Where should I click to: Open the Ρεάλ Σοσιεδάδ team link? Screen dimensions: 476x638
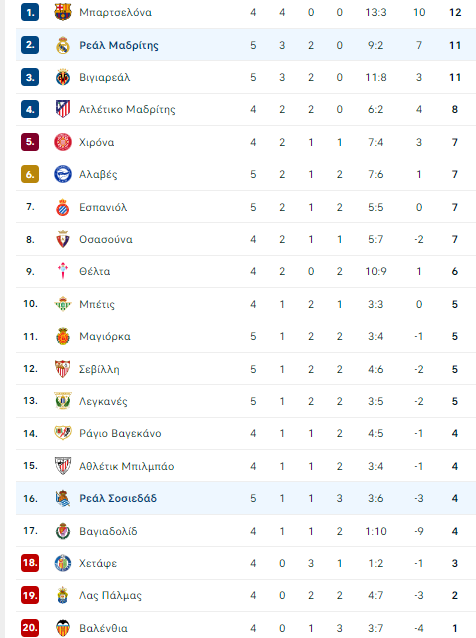click(118, 498)
